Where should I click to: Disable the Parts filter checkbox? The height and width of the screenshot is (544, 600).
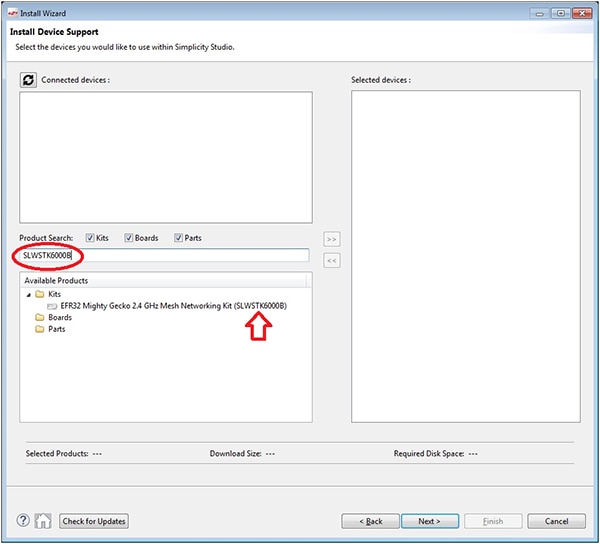click(179, 238)
